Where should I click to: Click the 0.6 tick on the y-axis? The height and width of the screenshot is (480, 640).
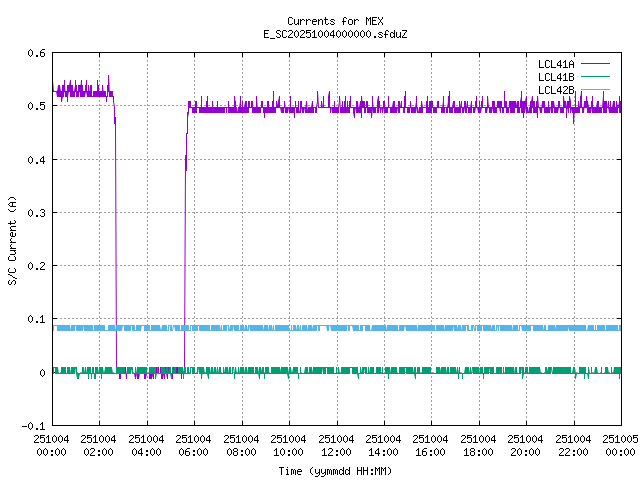click(36, 53)
